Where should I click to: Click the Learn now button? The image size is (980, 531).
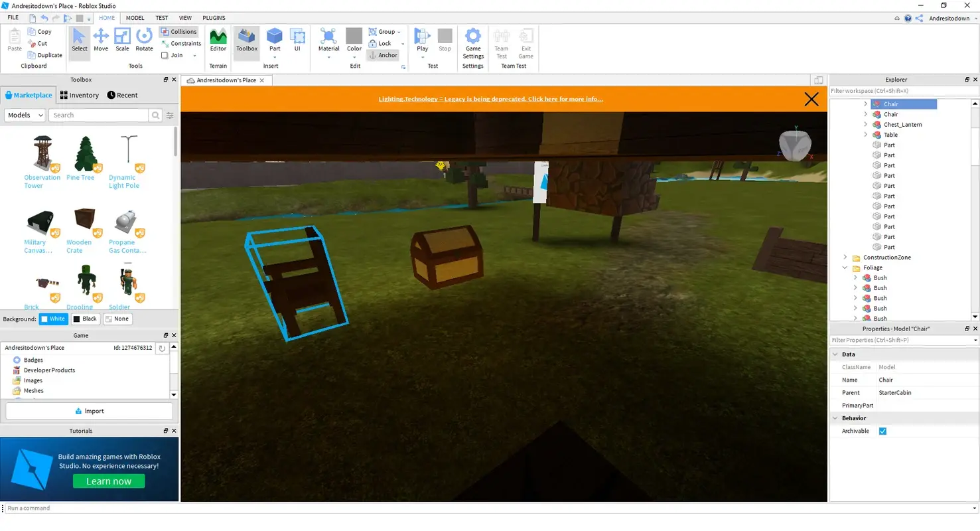[x=109, y=481]
